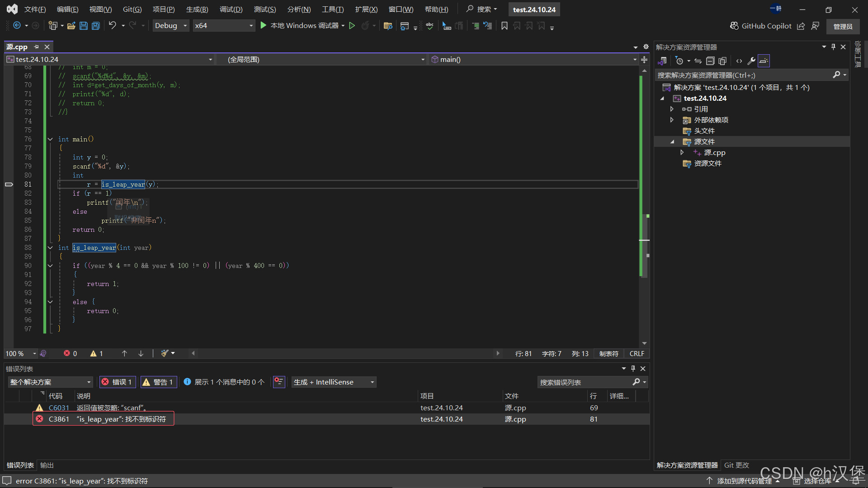Click the editor settings gear icon

[646, 47]
